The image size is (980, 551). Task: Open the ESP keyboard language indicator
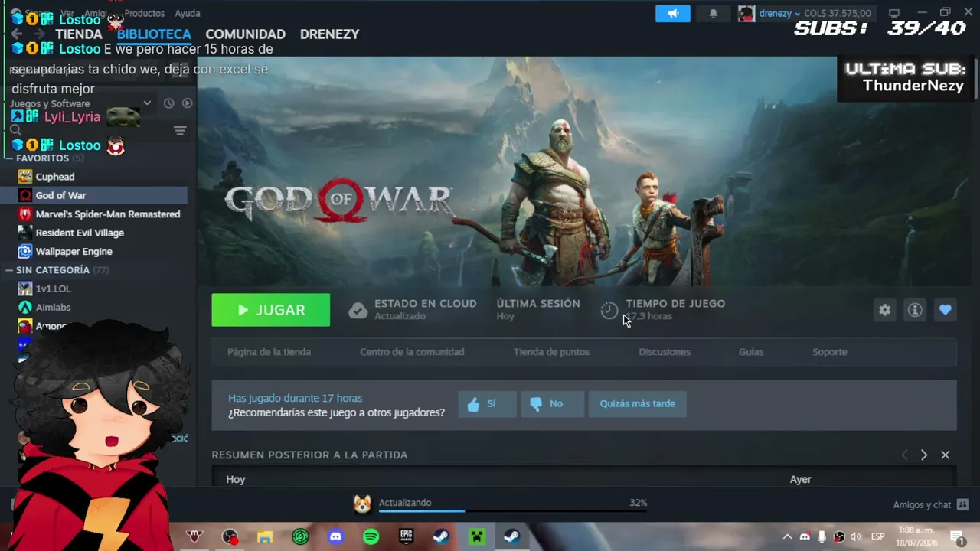(877, 536)
